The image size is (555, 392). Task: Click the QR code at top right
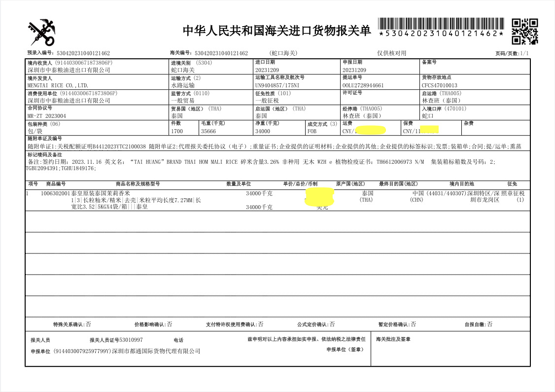coord(524,32)
